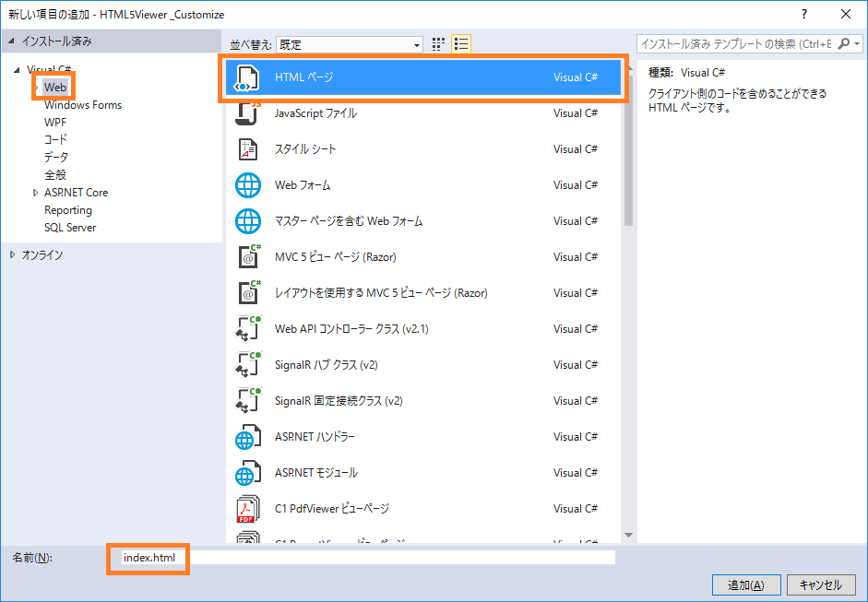Click the マスター ページを含む Web フォーム icon
This screenshot has width=868, height=602.
click(x=247, y=221)
